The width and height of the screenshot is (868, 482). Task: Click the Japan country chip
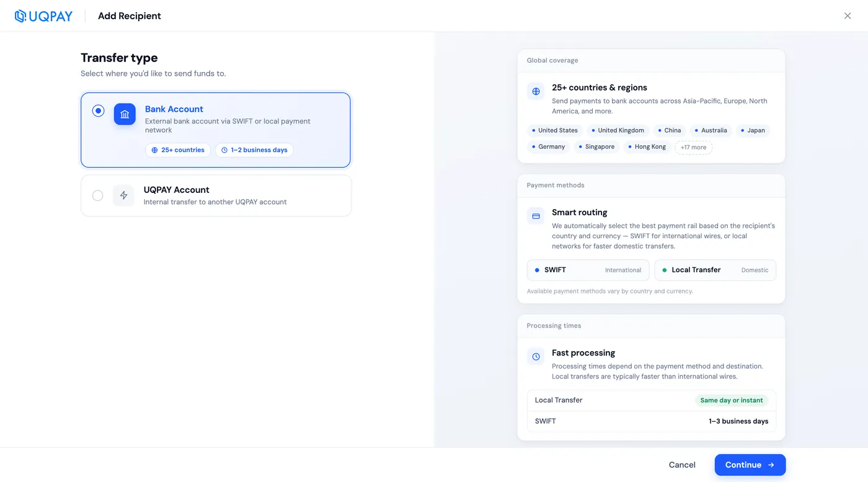tap(752, 130)
